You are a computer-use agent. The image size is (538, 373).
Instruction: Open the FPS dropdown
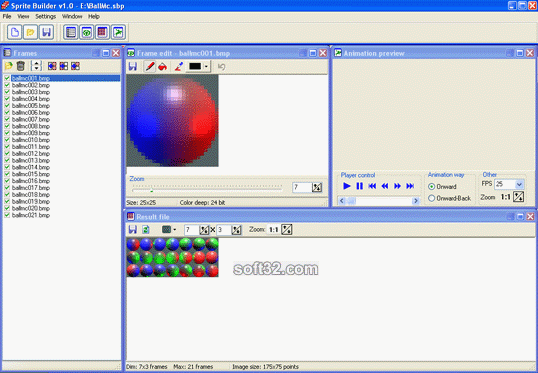coord(519,184)
